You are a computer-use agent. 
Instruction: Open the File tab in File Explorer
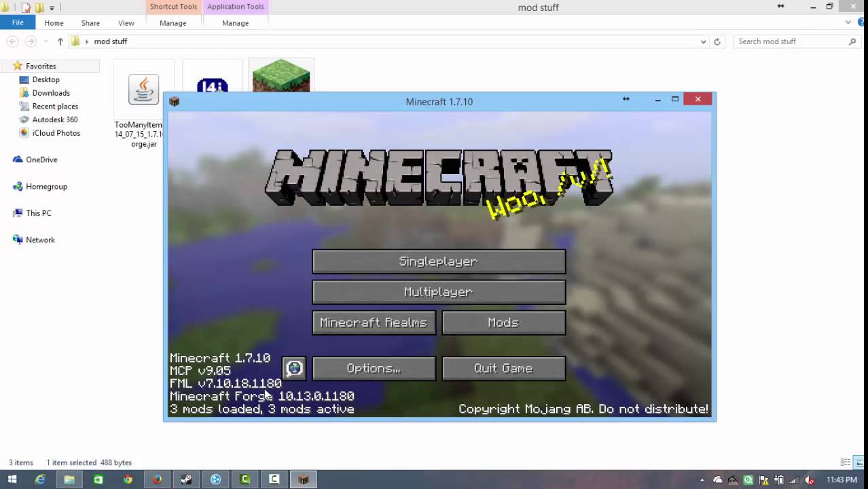click(x=18, y=22)
